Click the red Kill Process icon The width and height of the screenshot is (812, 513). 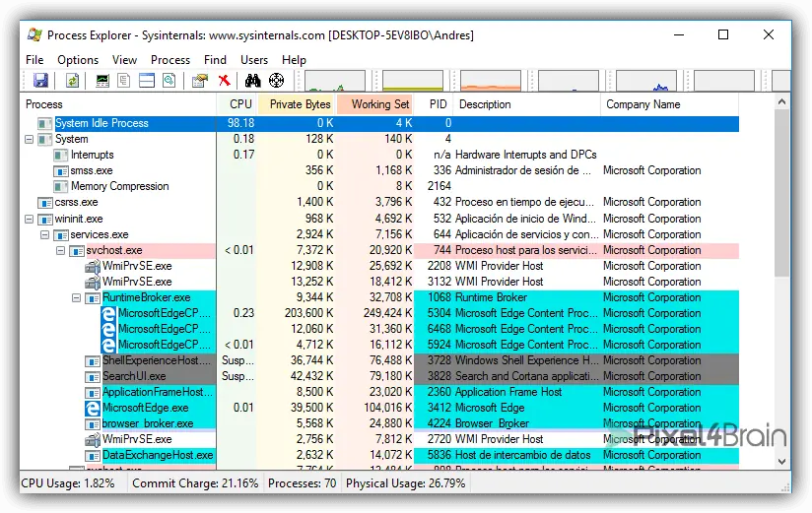pyautogui.click(x=225, y=80)
